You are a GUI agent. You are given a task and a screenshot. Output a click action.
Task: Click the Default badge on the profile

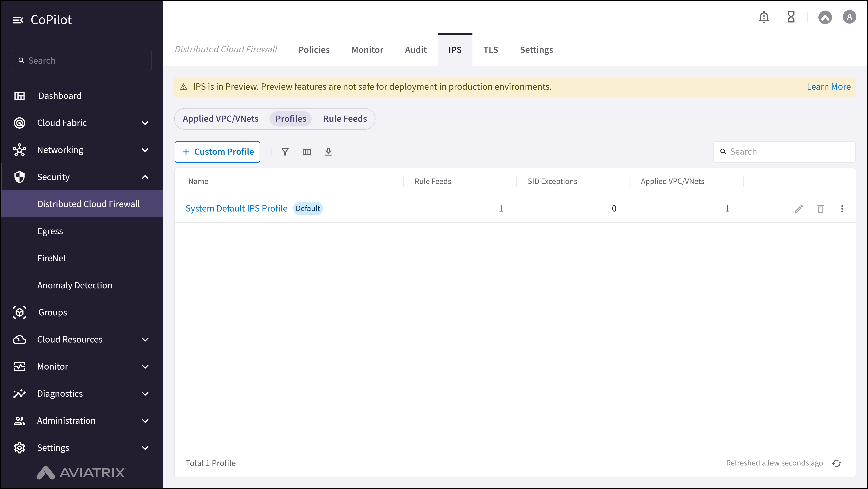pos(308,209)
